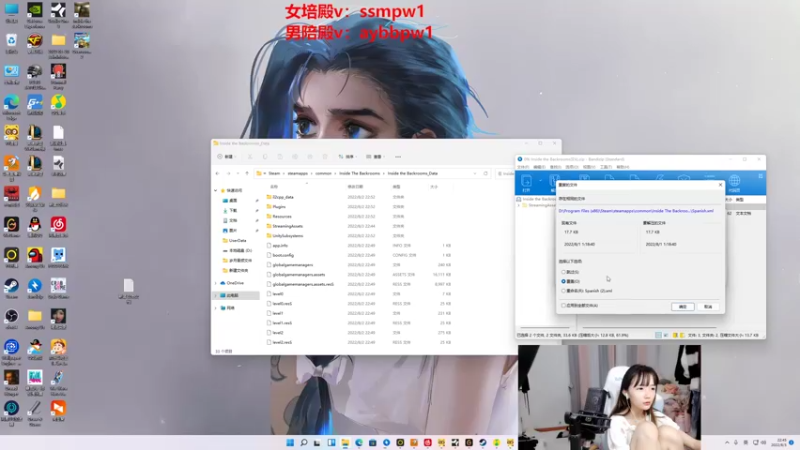The height and width of the screenshot is (450, 800).
Task: Open taskbar Search icon
Action: [304, 442]
